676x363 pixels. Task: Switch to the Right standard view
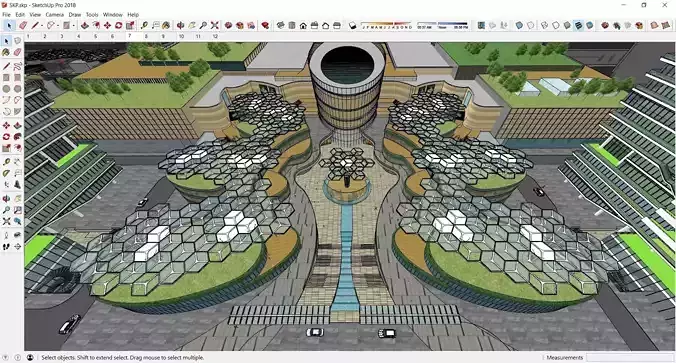(314, 25)
